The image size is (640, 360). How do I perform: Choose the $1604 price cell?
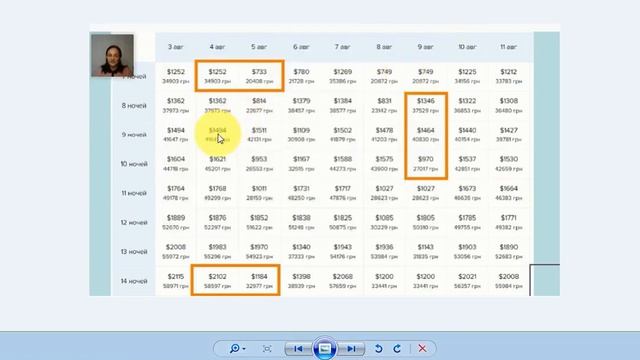176,163
